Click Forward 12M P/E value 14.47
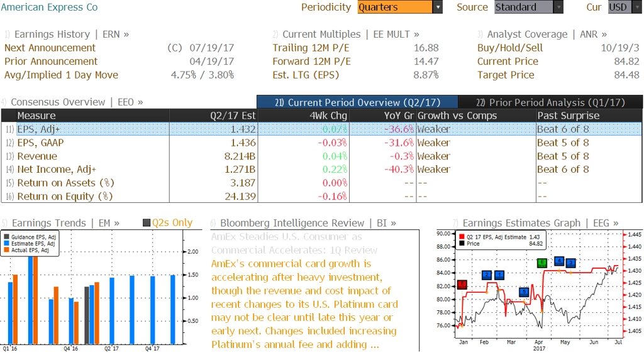 click(426, 62)
